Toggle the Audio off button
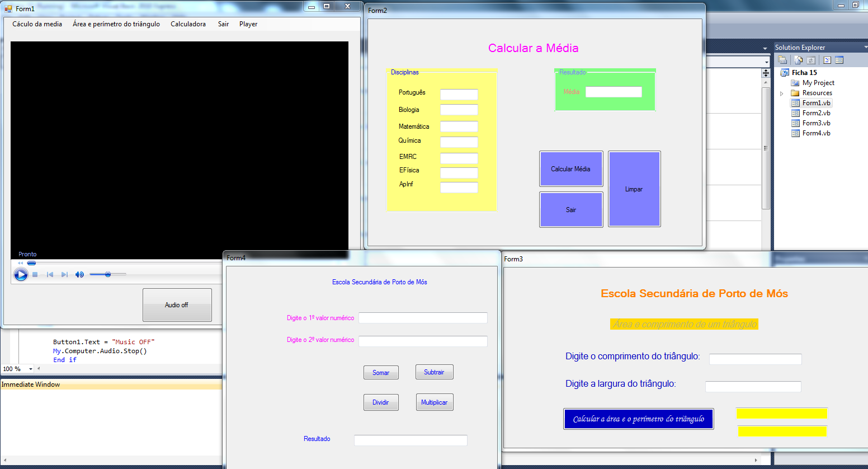 [x=177, y=305]
